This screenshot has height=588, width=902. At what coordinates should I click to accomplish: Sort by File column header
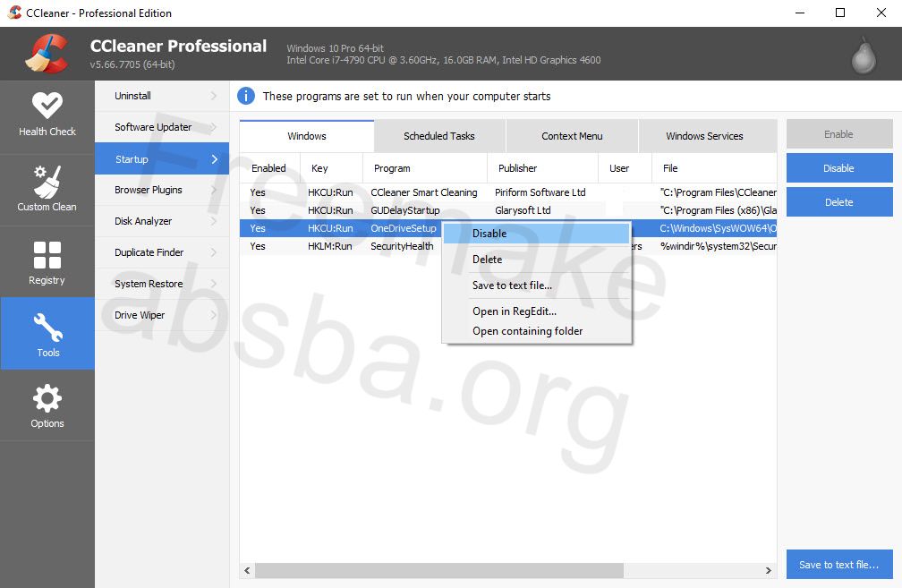[714, 168]
